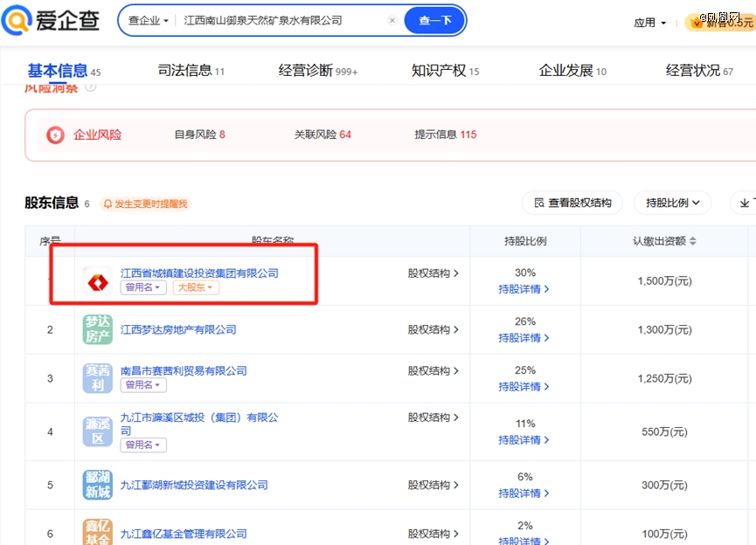The image size is (756, 545).
Task: Expand the 持股比例 dropdown button
Action: [x=673, y=203]
